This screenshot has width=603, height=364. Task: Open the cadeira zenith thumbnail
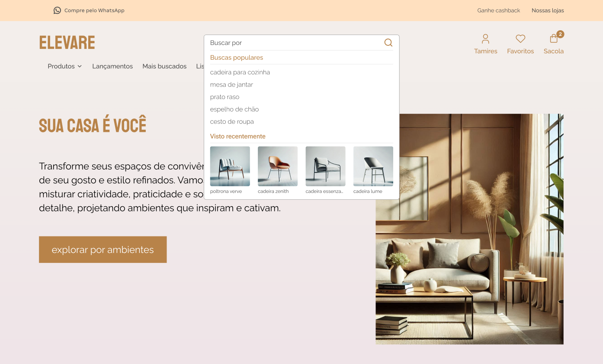pos(277,166)
